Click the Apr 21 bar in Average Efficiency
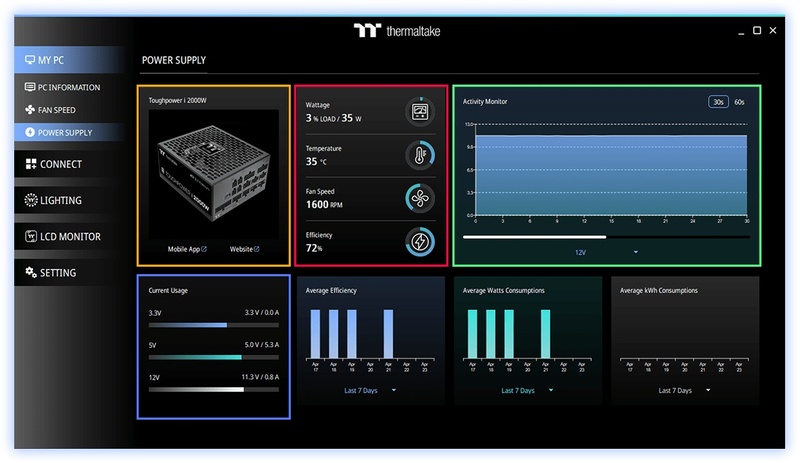 388,333
